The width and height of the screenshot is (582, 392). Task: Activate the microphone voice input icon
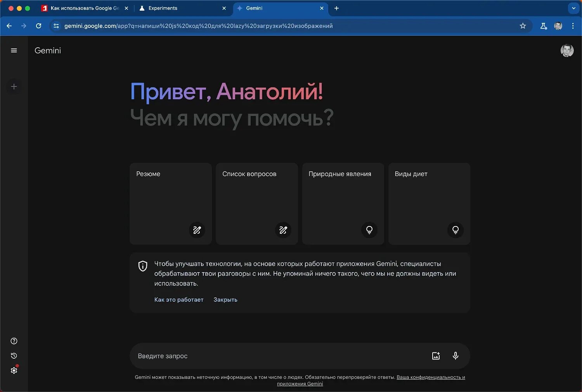coord(456,356)
